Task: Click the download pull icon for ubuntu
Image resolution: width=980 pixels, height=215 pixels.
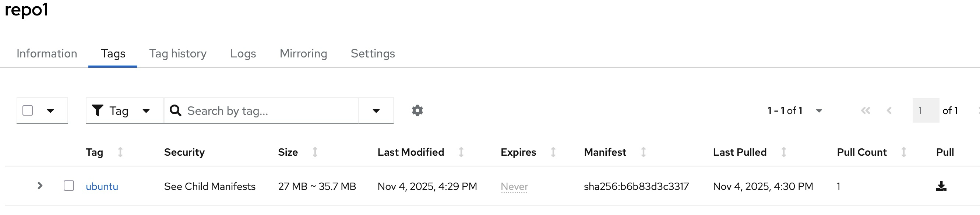Action: pos(941,186)
